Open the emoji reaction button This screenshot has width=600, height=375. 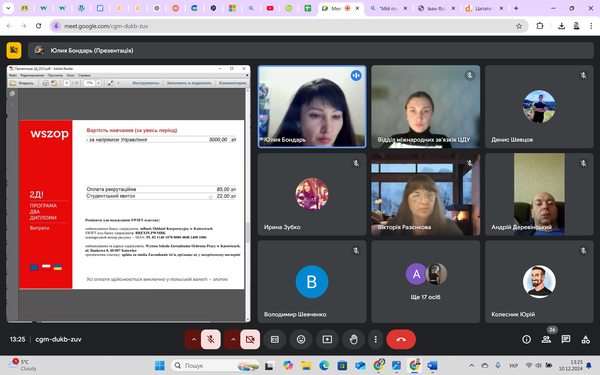(x=301, y=339)
